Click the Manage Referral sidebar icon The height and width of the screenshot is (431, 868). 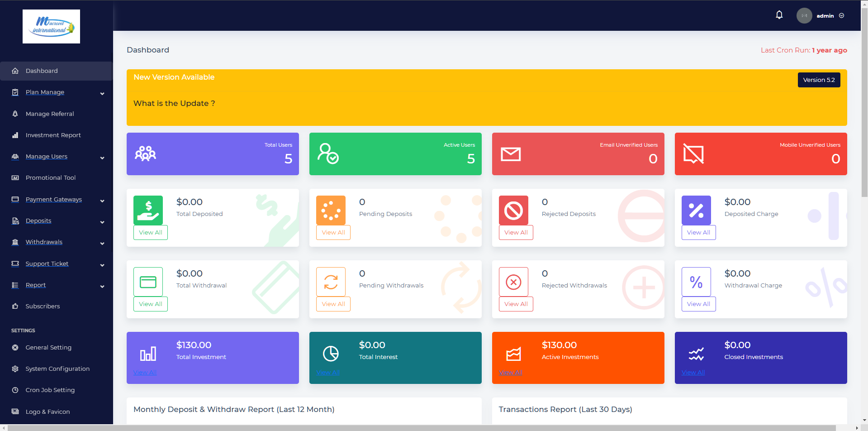click(x=15, y=114)
